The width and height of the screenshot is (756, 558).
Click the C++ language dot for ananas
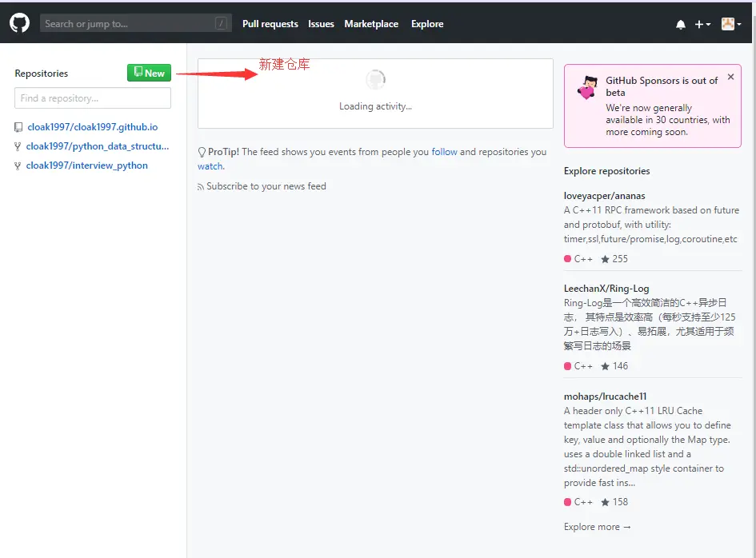pos(567,259)
